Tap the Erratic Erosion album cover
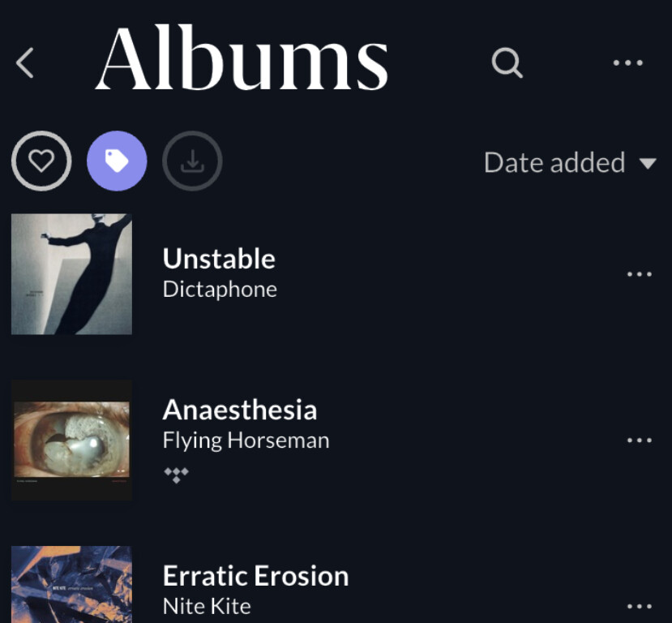 click(x=71, y=585)
